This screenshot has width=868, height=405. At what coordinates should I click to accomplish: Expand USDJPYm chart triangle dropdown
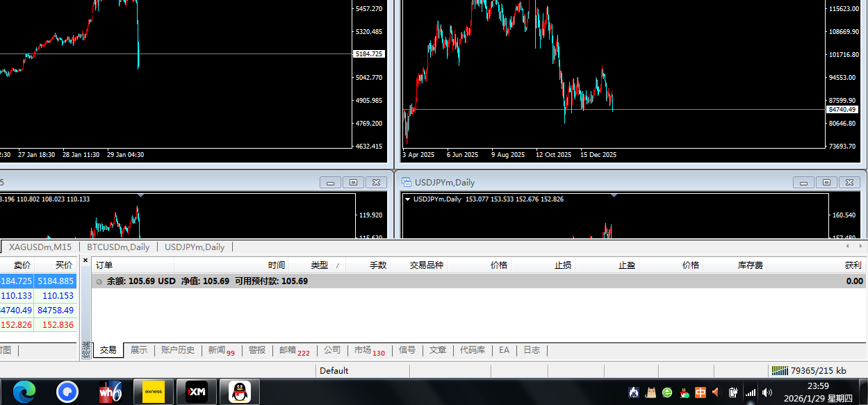tap(407, 199)
